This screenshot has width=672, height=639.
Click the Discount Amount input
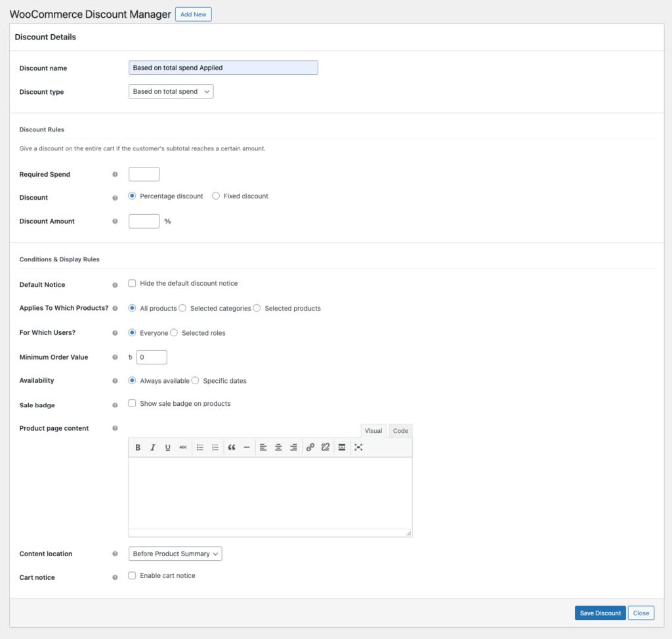(x=144, y=221)
